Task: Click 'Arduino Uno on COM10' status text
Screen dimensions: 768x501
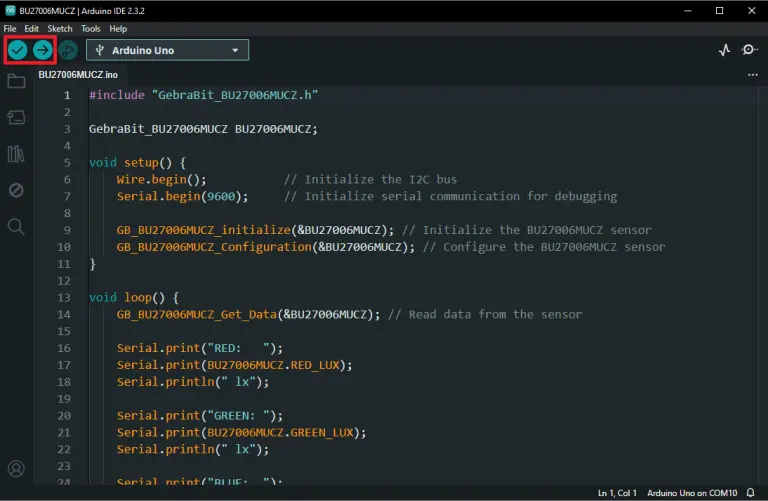Action: coord(692,493)
